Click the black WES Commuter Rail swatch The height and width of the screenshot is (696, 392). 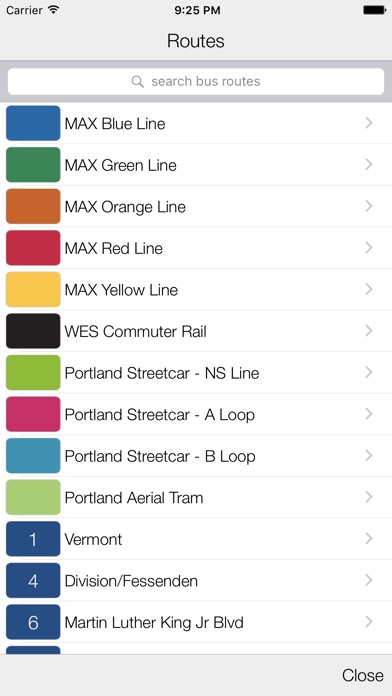pyautogui.click(x=33, y=331)
